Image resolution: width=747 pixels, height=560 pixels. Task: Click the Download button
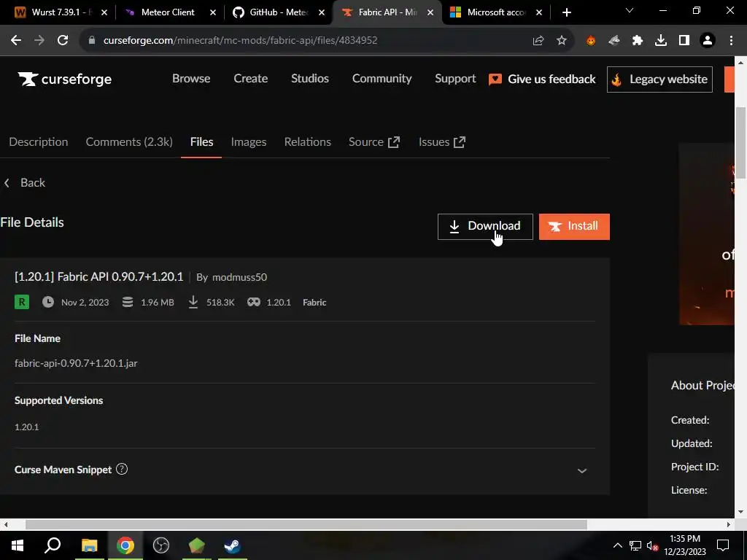pos(485,227)
